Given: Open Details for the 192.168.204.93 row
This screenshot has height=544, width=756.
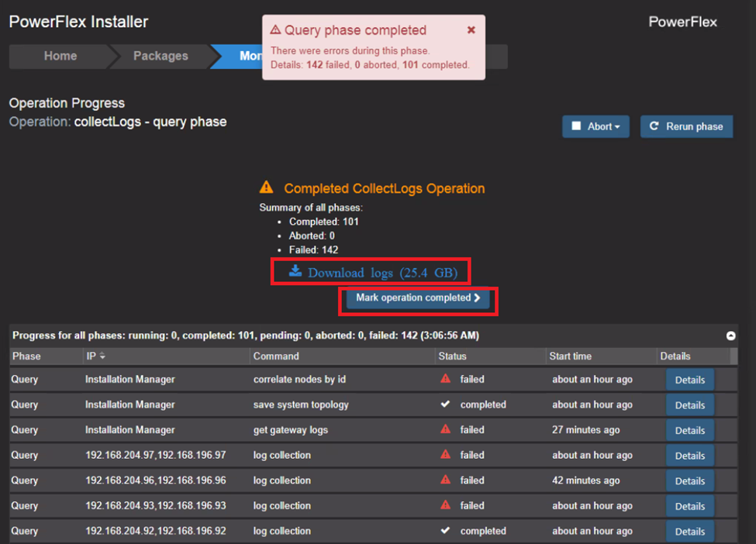Looking at the screenshot, I should tap(690, 507).
